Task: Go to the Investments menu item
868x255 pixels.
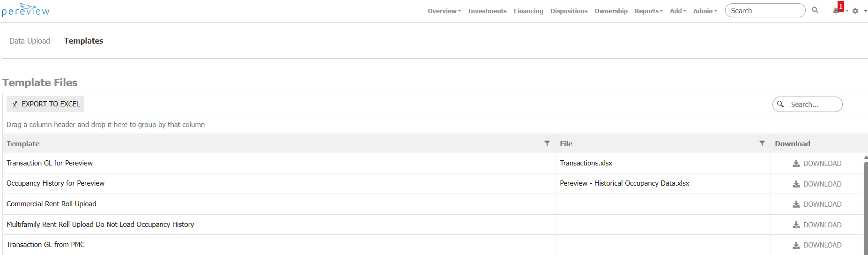Action: click(x=487, y=11)
